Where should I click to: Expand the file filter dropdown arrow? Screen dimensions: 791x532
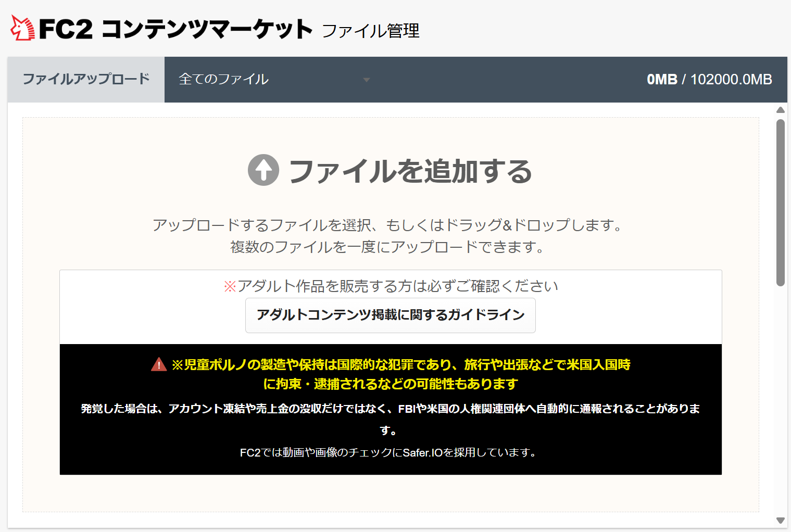tap(367, 80)
